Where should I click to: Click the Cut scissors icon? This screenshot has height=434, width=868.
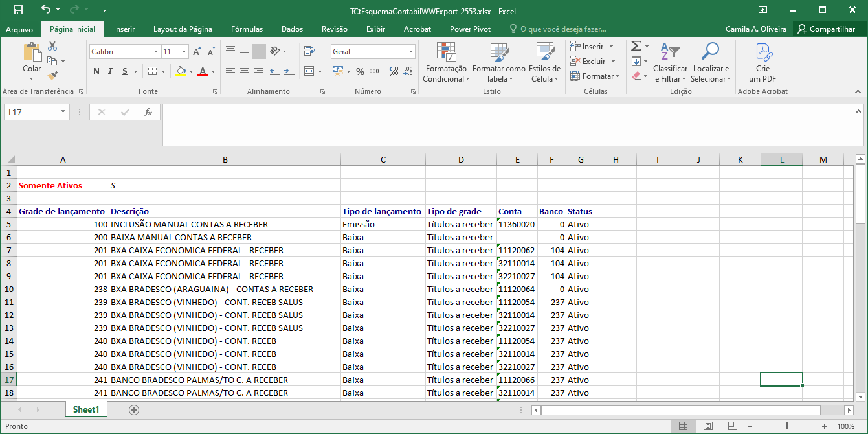pos(52,46)
